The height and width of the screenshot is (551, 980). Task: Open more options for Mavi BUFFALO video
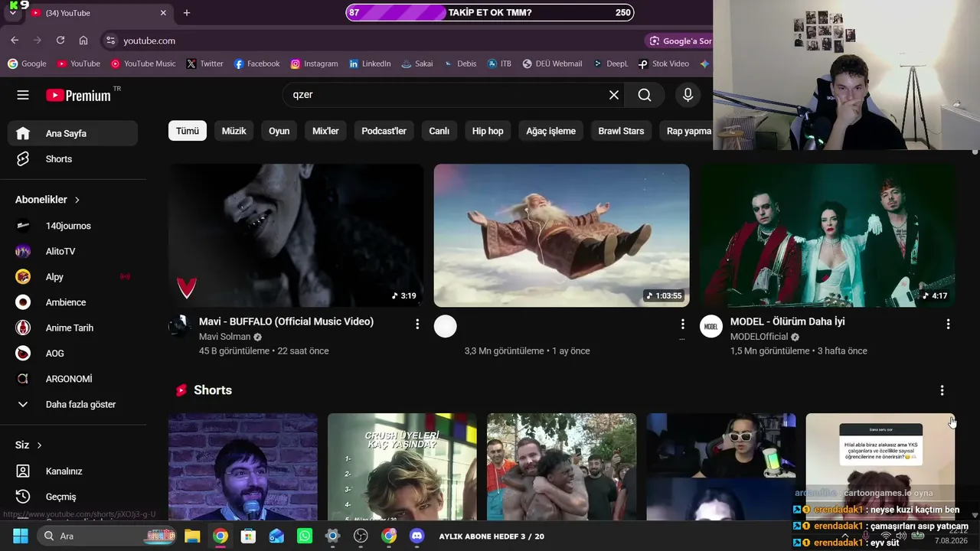(x=417, y=324)
